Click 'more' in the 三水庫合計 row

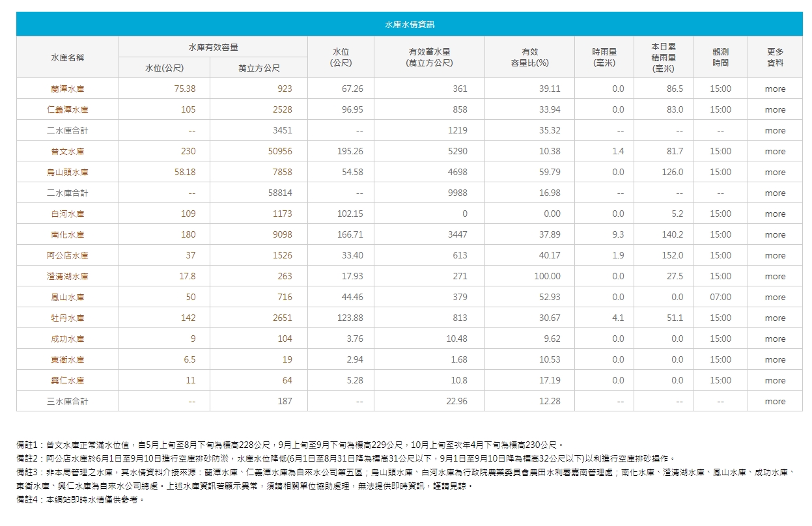[775, 402]
